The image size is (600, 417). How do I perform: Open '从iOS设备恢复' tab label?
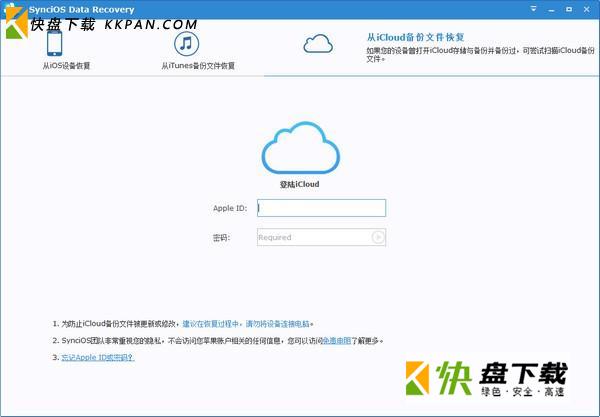tap(66, 66)
